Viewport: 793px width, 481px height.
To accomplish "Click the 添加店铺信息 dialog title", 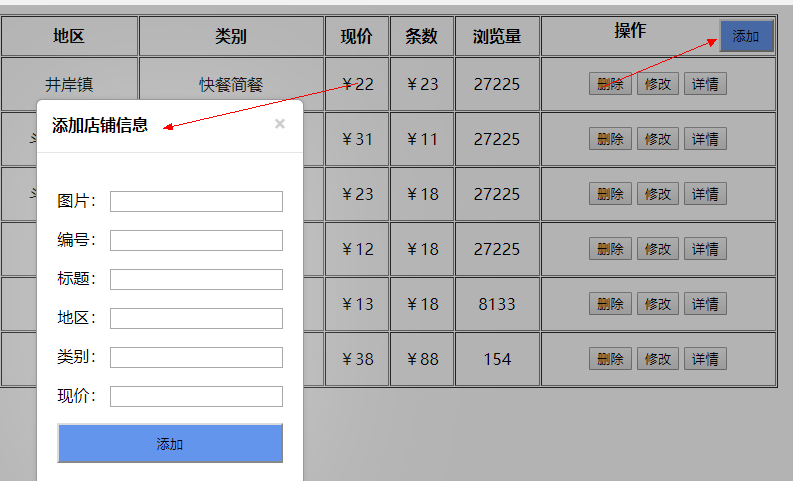I will [x=100, y=125].
